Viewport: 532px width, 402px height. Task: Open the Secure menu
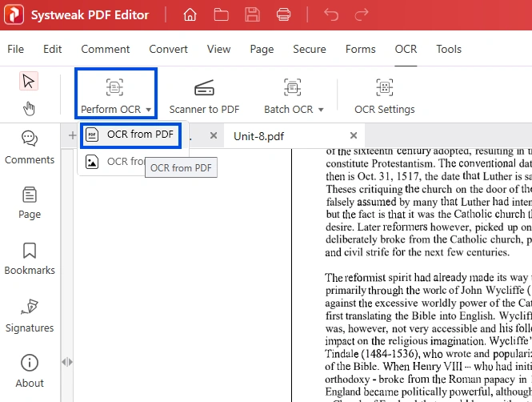click(x=309, y=49)
